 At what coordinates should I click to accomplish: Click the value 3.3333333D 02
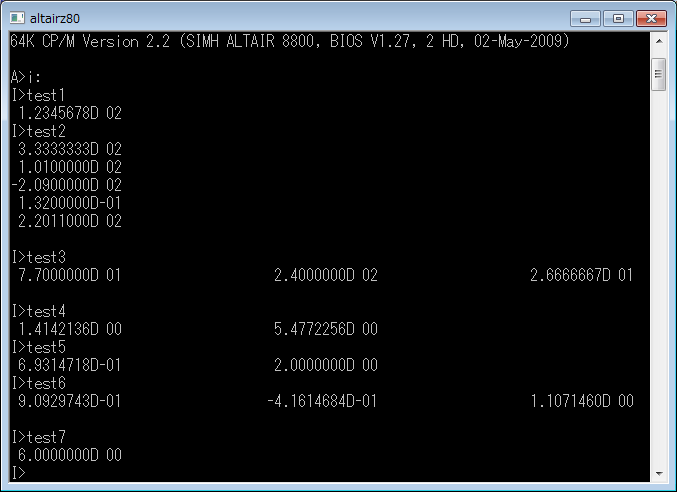[x=70, y=149]
